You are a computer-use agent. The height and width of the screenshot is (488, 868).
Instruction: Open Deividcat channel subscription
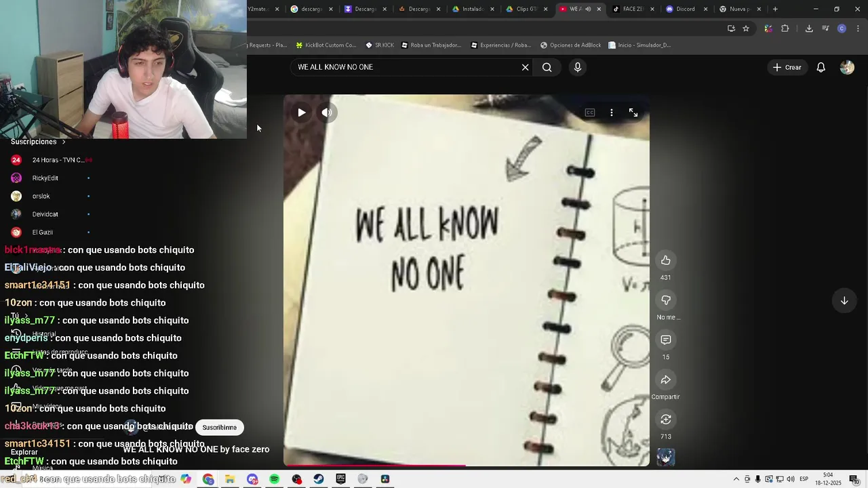[51, 214]
